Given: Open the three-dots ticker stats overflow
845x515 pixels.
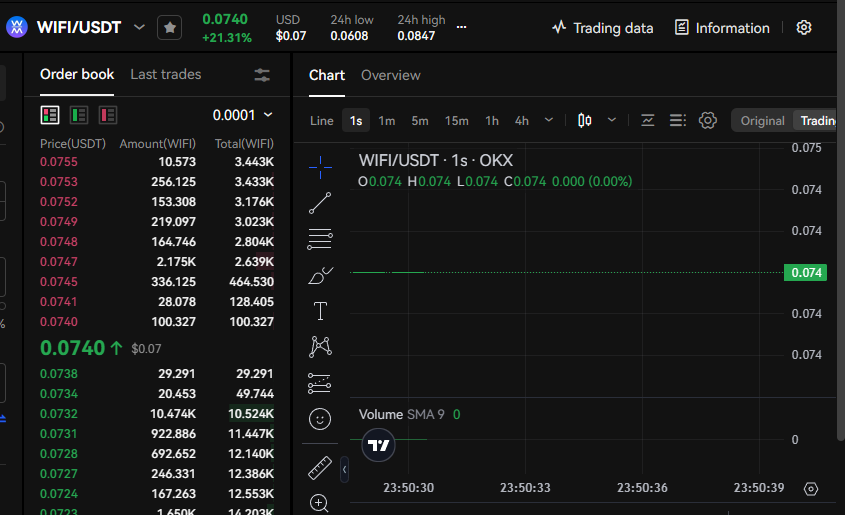Looking at the screenshot, I should [x=461, y=27].
